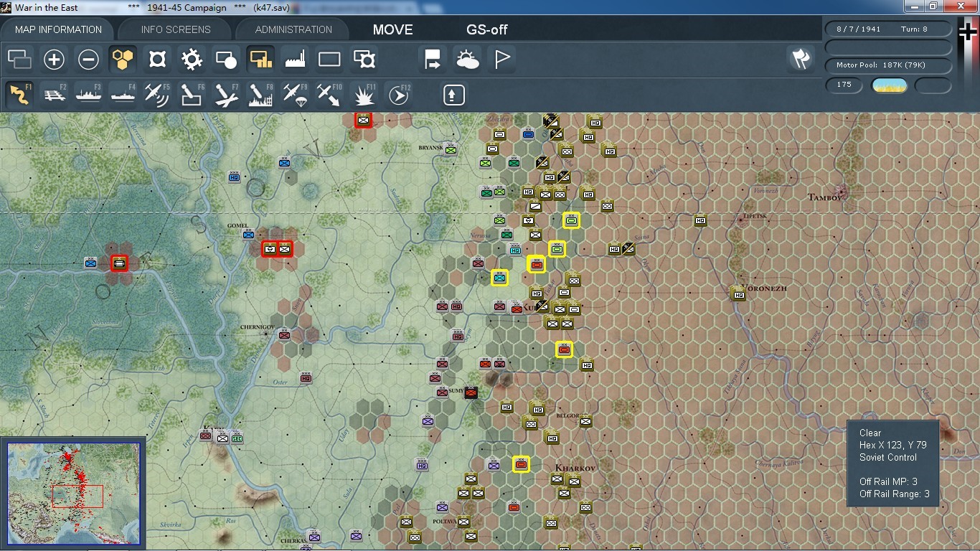
Task: Select F7 bomb airfield mode icon
Action: click(x=226, y=95)
